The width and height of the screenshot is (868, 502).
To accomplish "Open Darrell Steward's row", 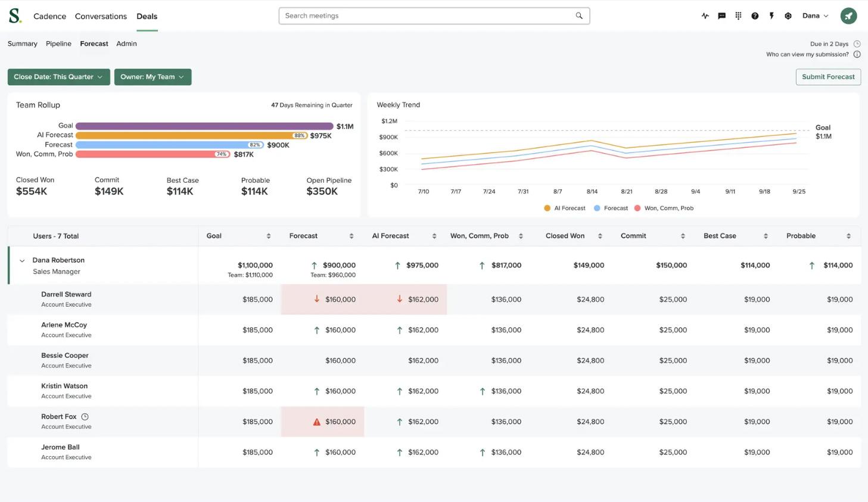I will point(434,300).
